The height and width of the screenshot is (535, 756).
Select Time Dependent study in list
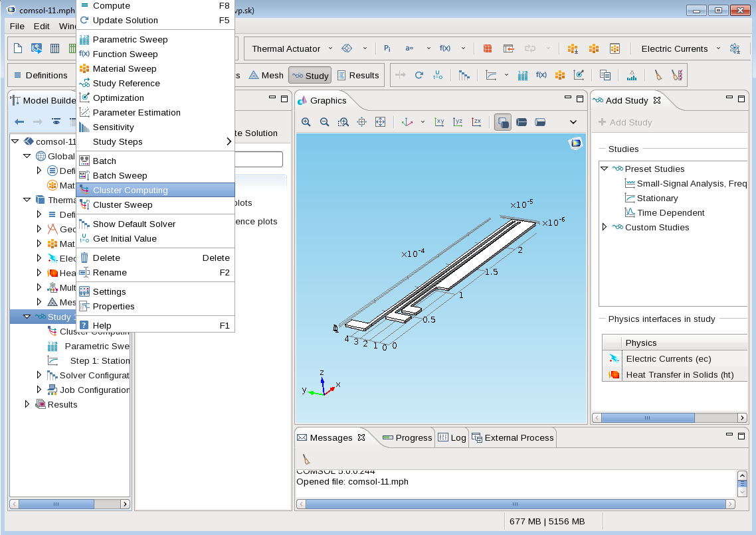670,212
